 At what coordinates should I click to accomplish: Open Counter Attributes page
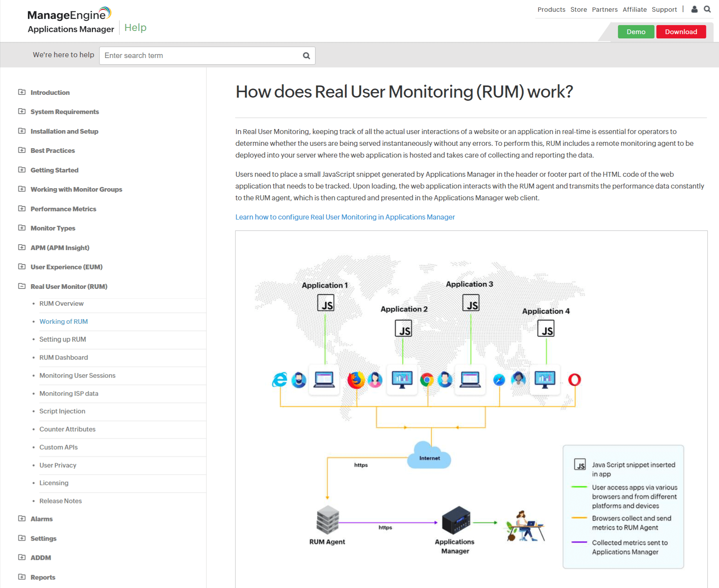tap(67, 429)
